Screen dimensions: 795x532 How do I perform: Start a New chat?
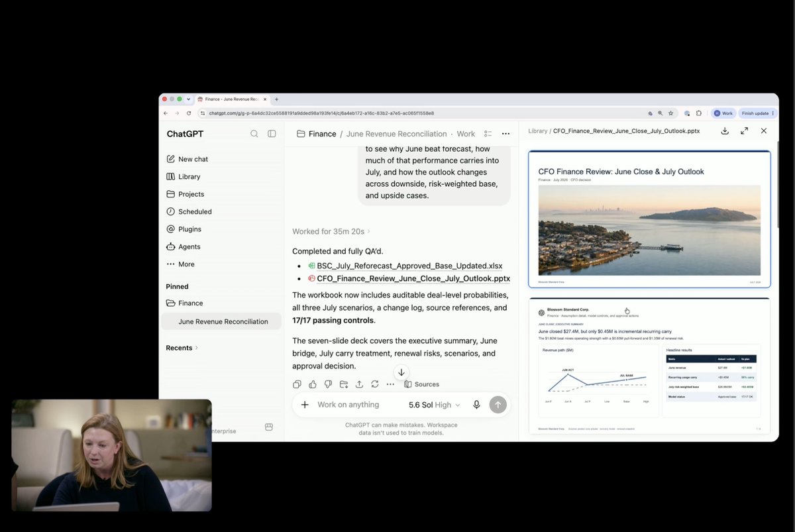pos(187,159)
